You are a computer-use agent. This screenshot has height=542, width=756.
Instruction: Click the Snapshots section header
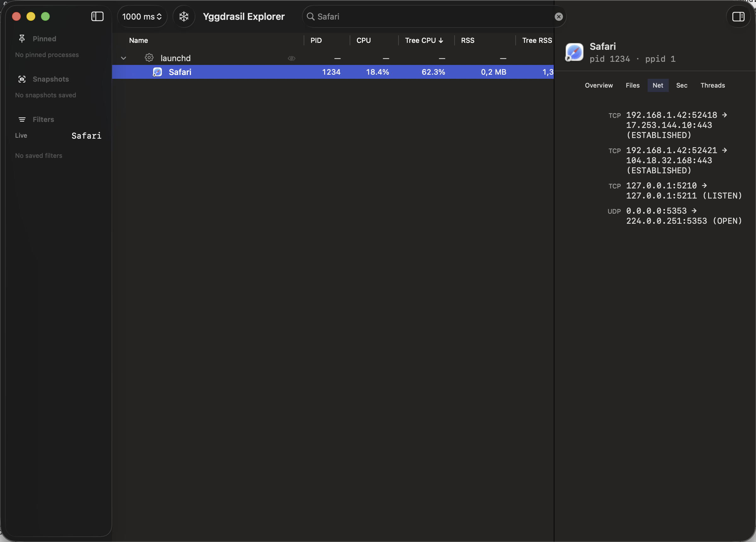[51, 79]
